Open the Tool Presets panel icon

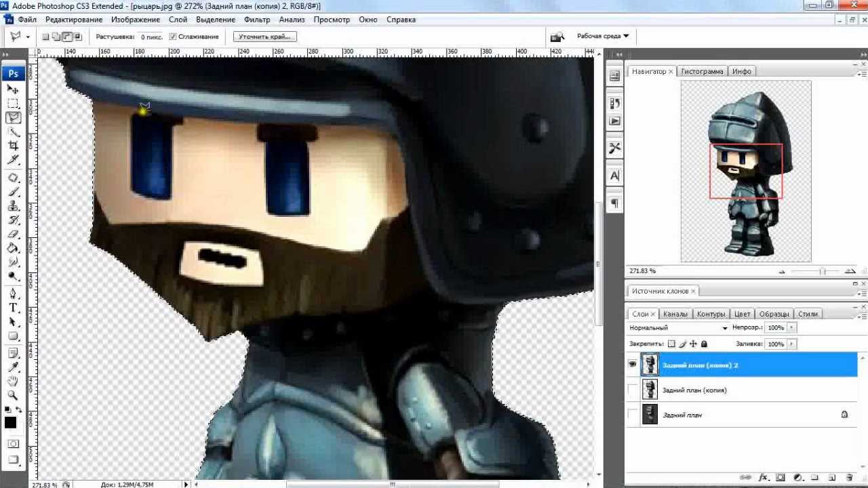point(615,148)
